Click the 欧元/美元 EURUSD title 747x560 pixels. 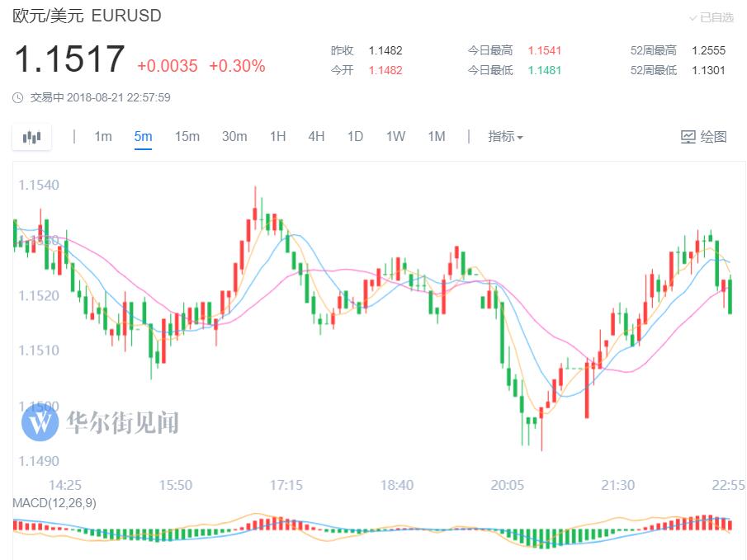point(87,16)
